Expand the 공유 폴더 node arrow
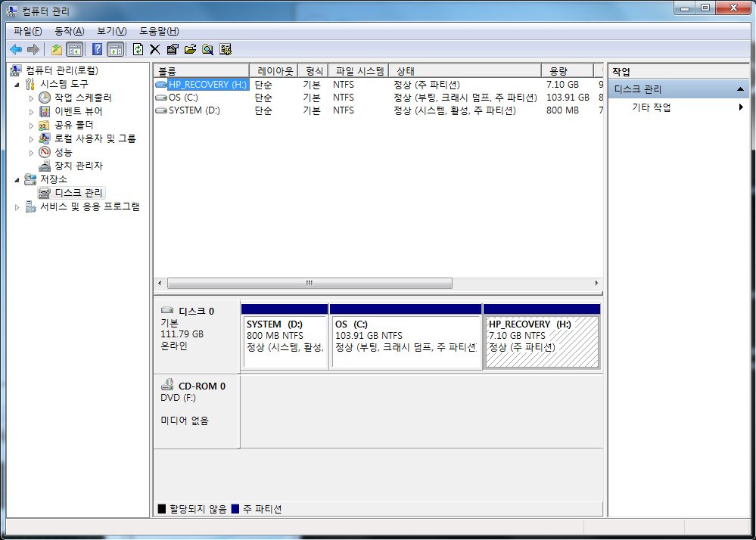 coord(31,126)
